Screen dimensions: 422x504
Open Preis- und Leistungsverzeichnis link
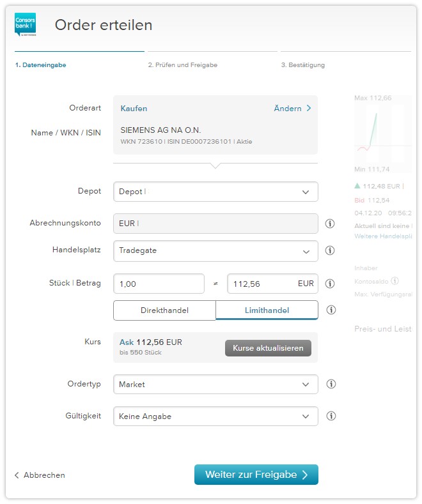(383, 329)
